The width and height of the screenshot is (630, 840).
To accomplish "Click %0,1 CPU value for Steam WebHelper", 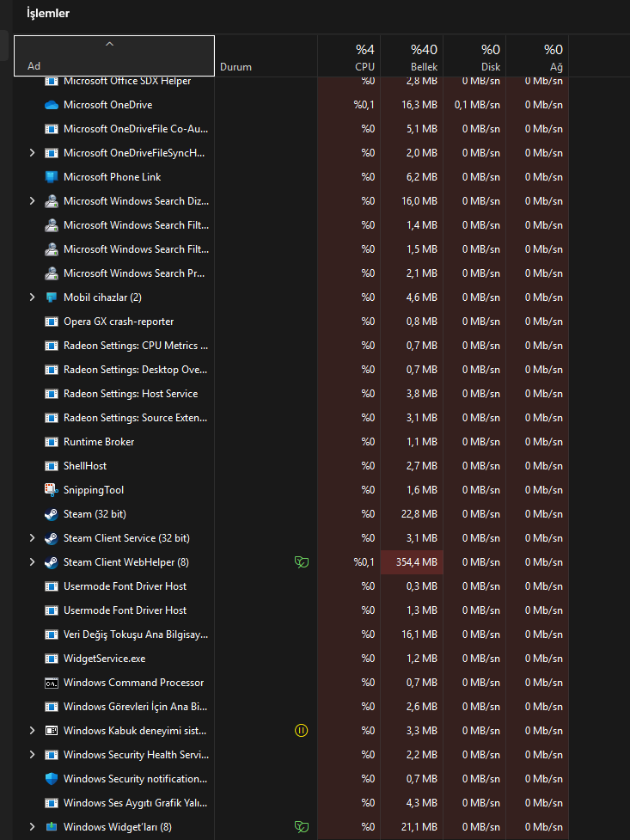I will point(364,562).
